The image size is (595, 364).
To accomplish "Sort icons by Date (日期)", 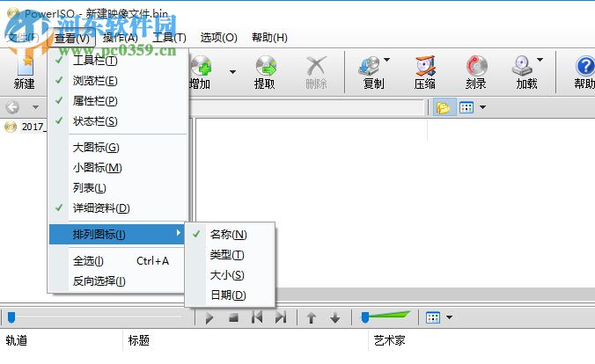I will [229, 295].
